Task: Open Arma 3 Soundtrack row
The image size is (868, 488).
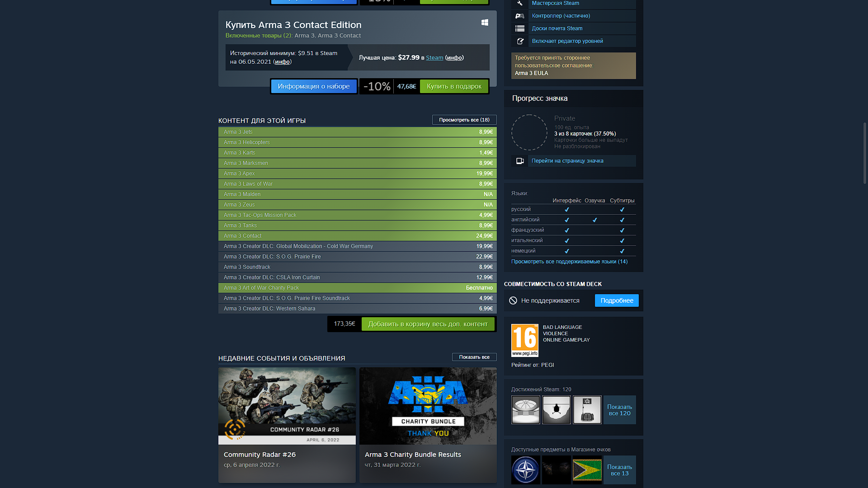Action: pos(358,267)
